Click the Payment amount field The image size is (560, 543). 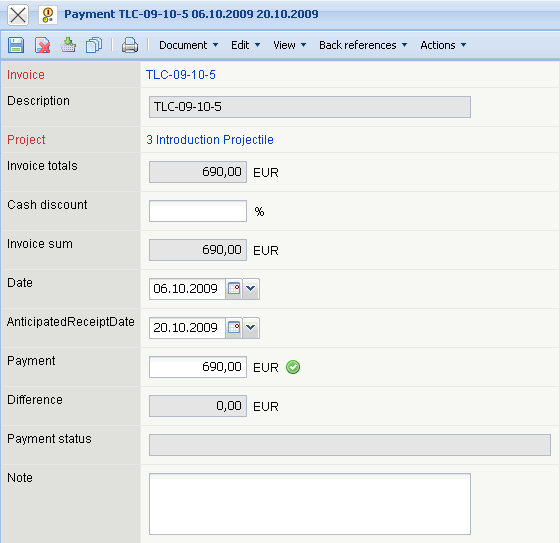click(x=198, y=367)
